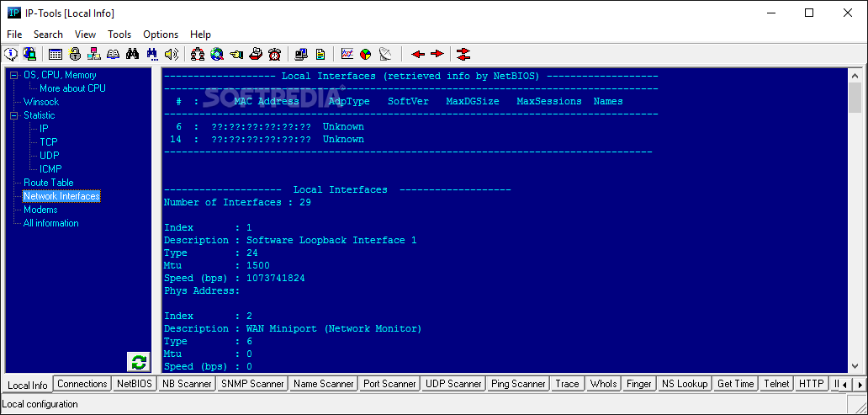Image resolution: width=868 pixels, height=415 pixels.
Task: Click the speaker Ping Scanner toolbar icon
Action: 171,54
